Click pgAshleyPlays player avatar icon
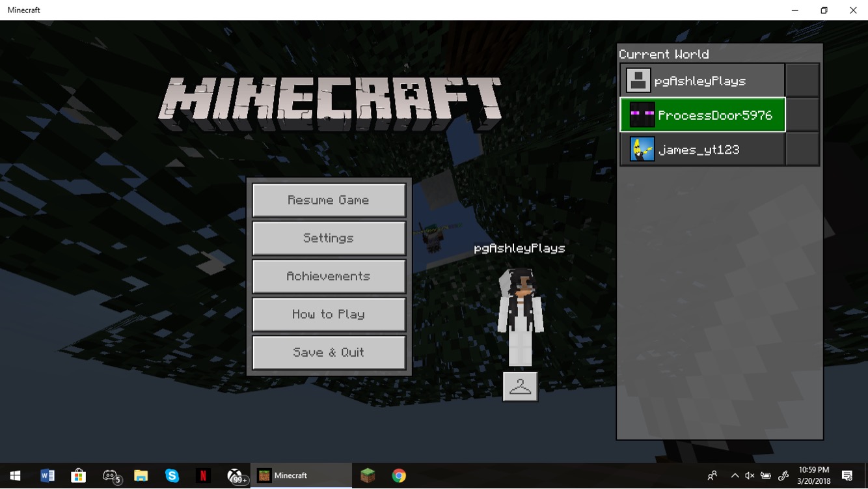Image resolution: width=868 pixels, height=489 pixels. point(638,81)
